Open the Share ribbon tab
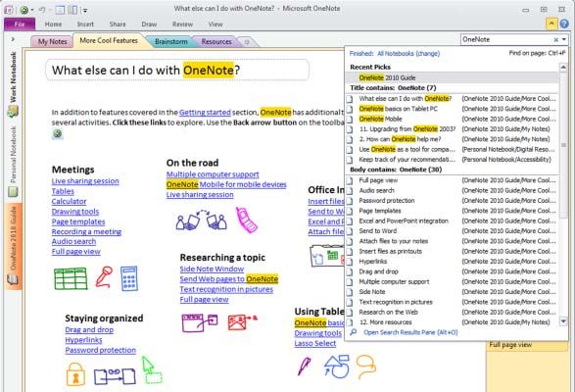Image resolution: width=575 pixels, height=392 pixels. coord(118,24)
